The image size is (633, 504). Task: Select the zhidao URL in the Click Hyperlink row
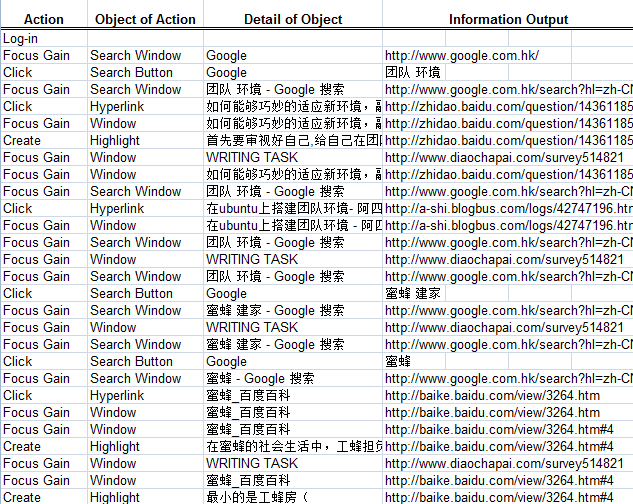(509, 107)
